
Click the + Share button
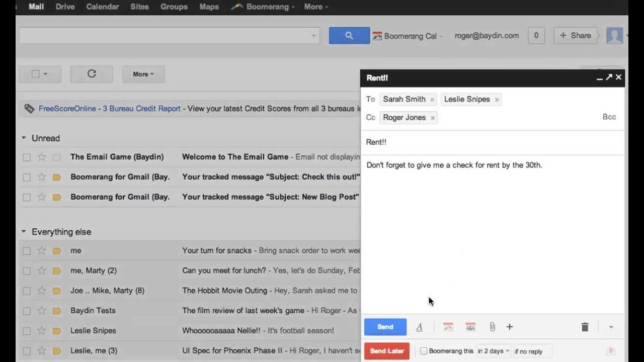click(576, 36)
